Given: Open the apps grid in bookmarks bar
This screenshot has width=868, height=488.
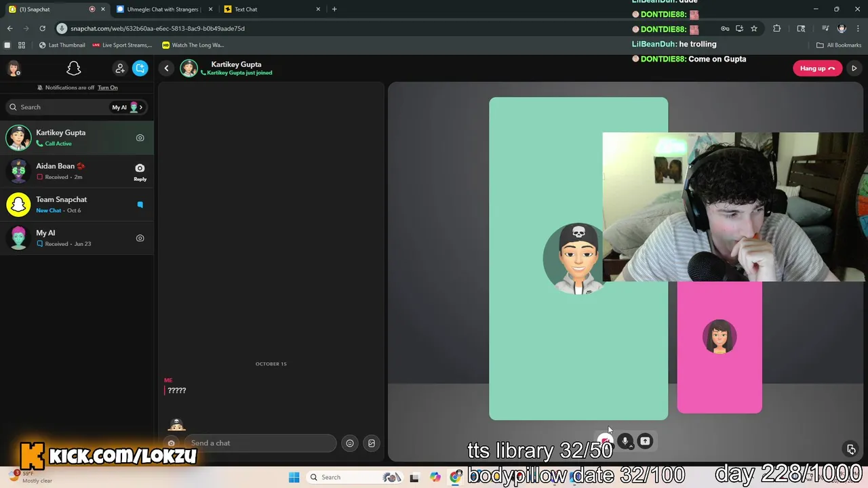Looking at the screenshot, I should coord(22,45).
